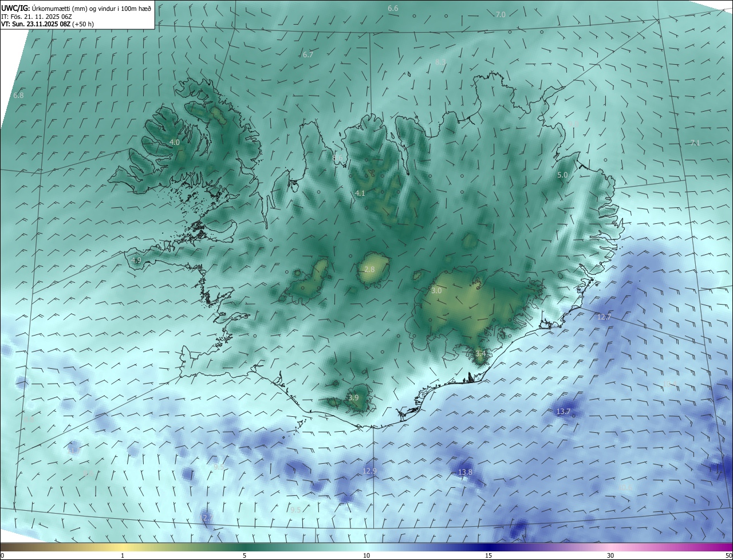Click the 6.7 value label
The width and height of the screenshot is (733, 560).
click(x=308, y=54)
